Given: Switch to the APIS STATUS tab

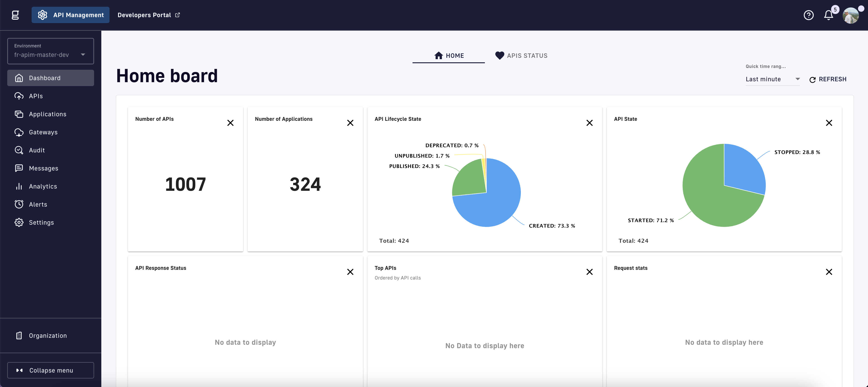Looking at the screenshot, I should [521, 56].
